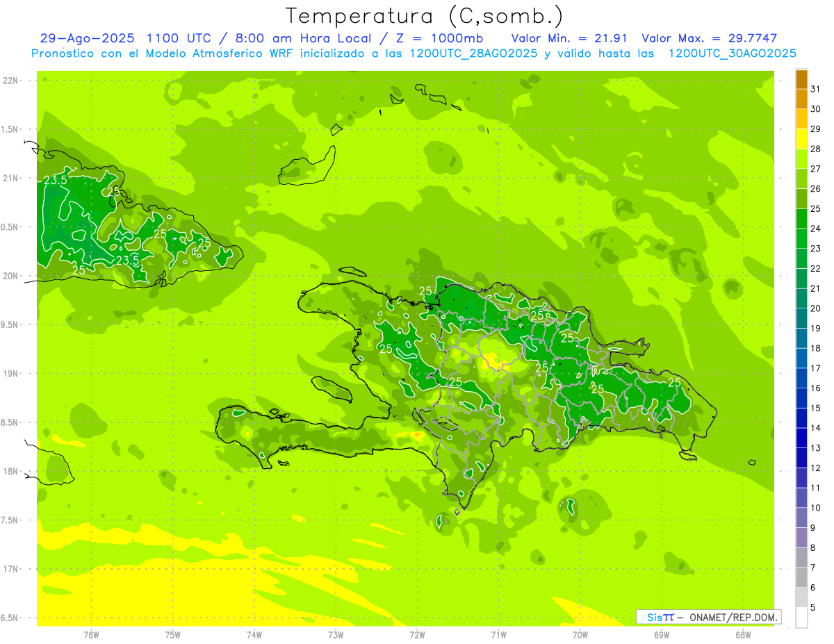Screen dimensions: 834x644
Task: Pick the blue legend swatch between 16 and 17
Action: (x=801, y=379)
